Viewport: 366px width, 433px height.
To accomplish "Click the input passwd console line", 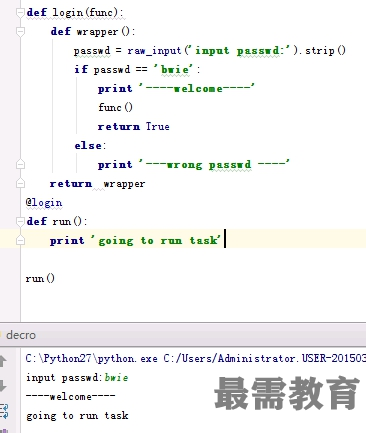I will (77, 378).
